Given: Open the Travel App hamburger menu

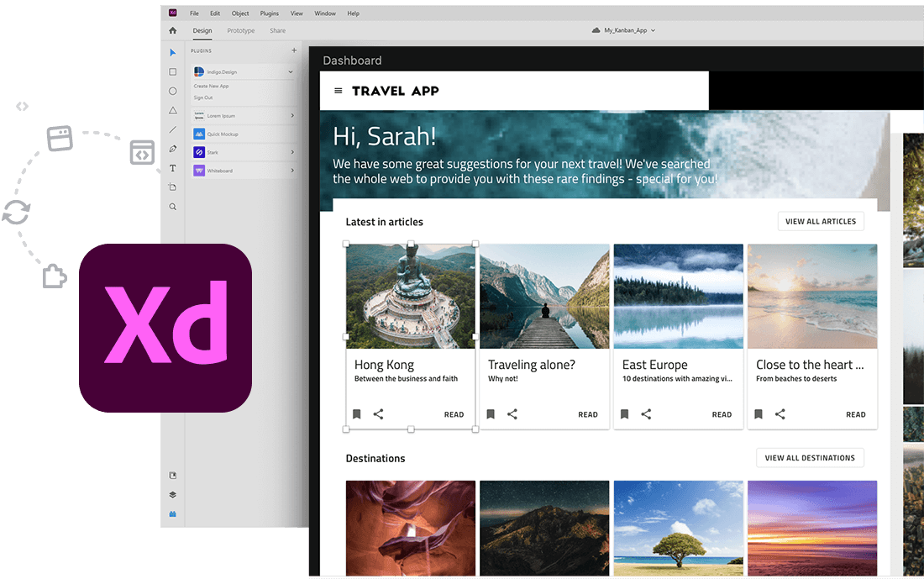Looking at the screenshot, I should click(x=339, y=91).
